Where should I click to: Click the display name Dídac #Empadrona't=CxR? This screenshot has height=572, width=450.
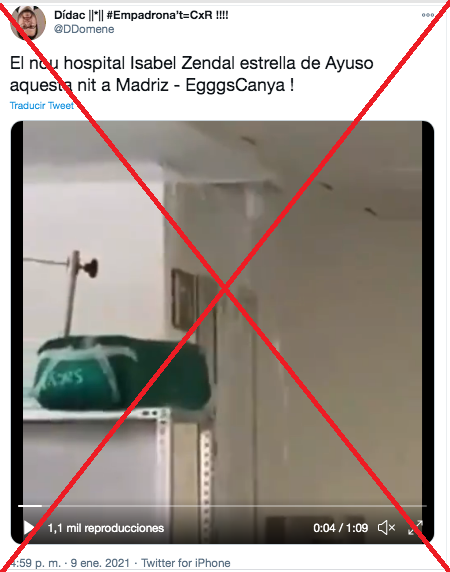(x=141, y=15)
